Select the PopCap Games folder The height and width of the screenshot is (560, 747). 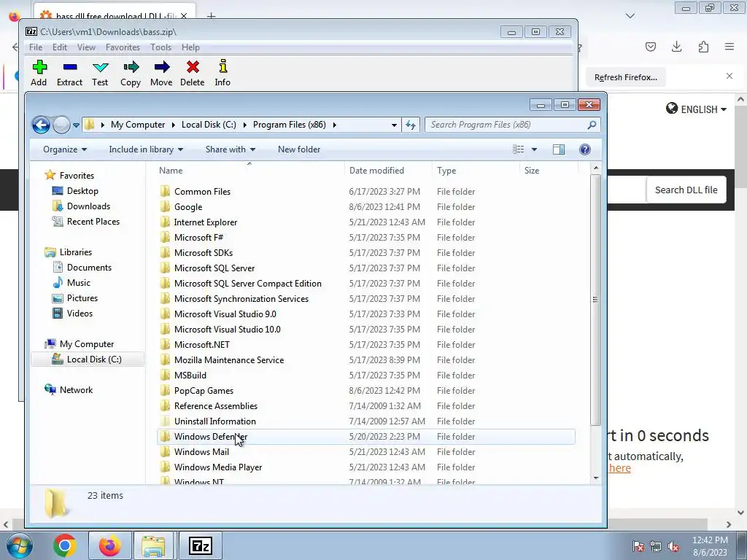[x=366, y=391]
